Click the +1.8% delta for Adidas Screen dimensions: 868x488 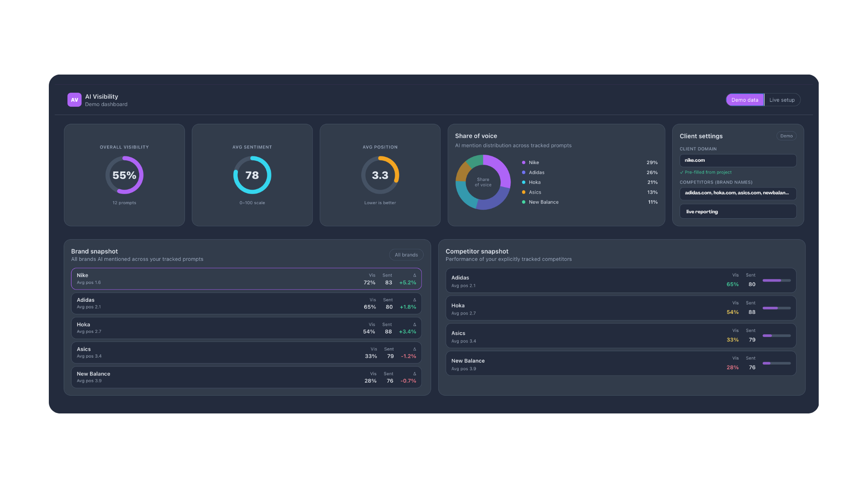click(x=408, y=307)
